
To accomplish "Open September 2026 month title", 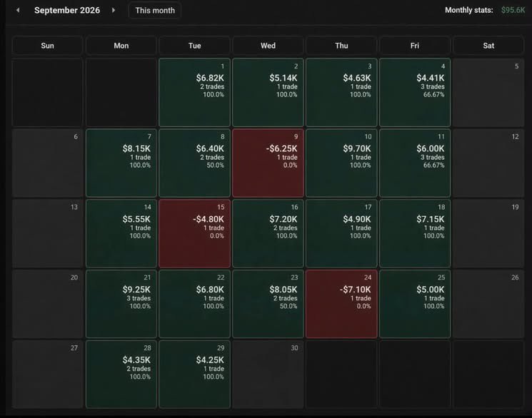I will [67, 10].
